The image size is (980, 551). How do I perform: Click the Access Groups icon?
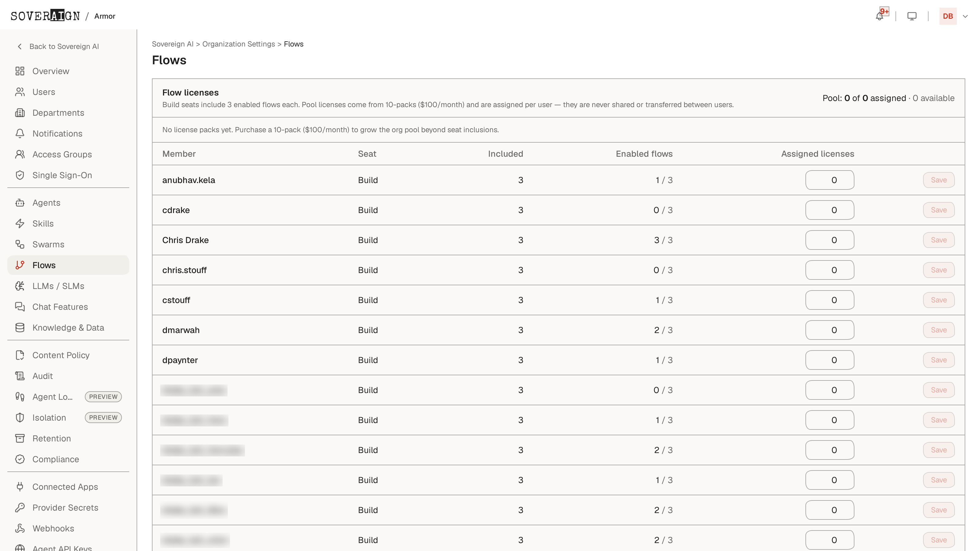tap(20, 154)
